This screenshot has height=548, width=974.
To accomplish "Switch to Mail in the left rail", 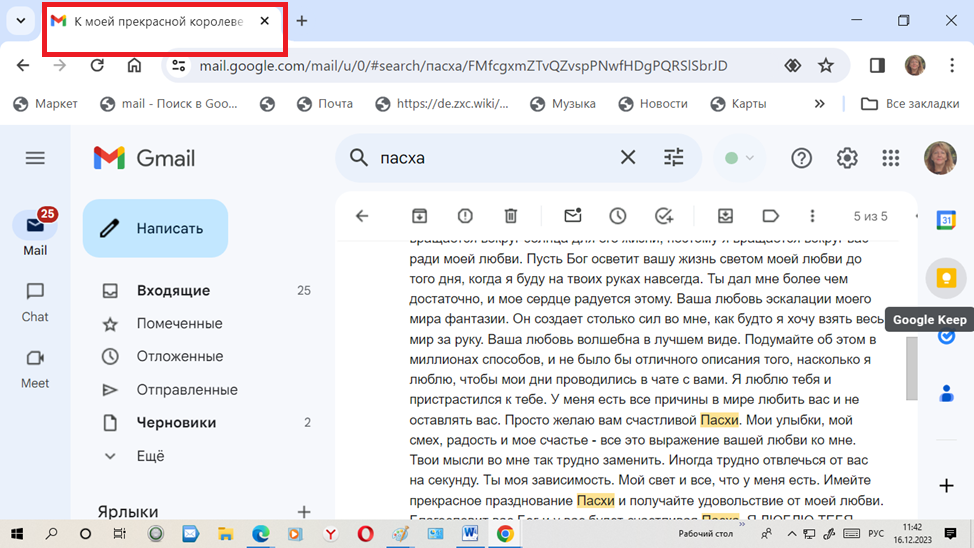I will tap(35, 234).
